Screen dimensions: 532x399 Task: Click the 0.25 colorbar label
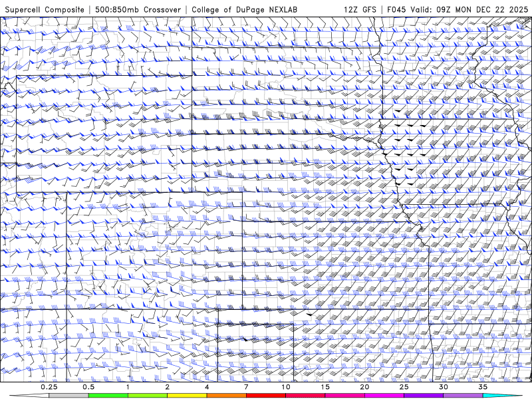point(49,387)
